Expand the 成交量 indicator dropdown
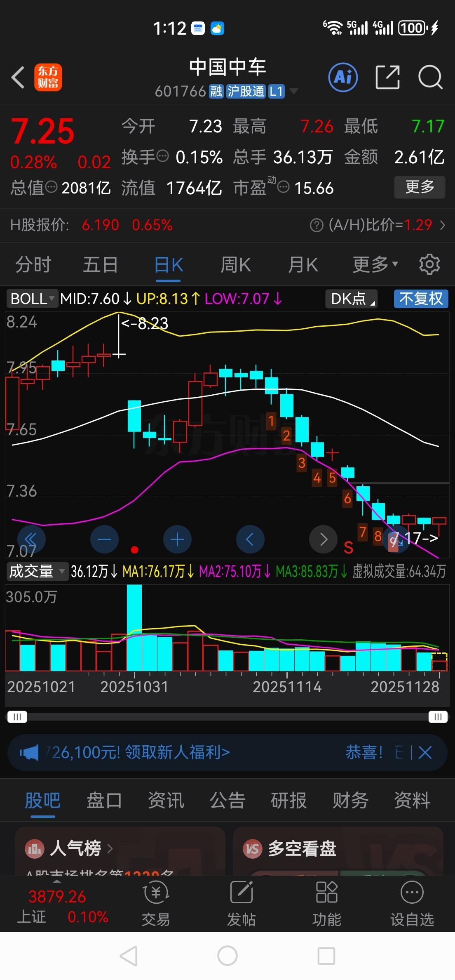Viewport: 455px width, 980px height. point(37,571)
